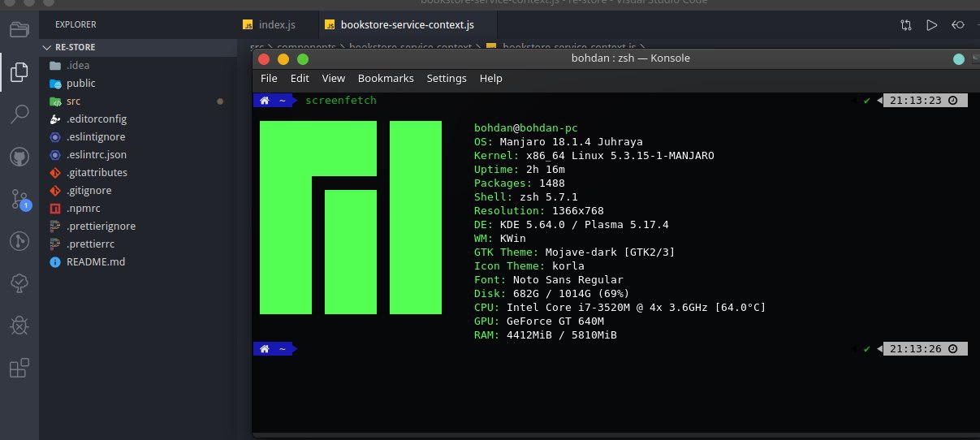Click the CPU Intel Core i7-3520M line
Screen dimensions: 980x440
620,308
